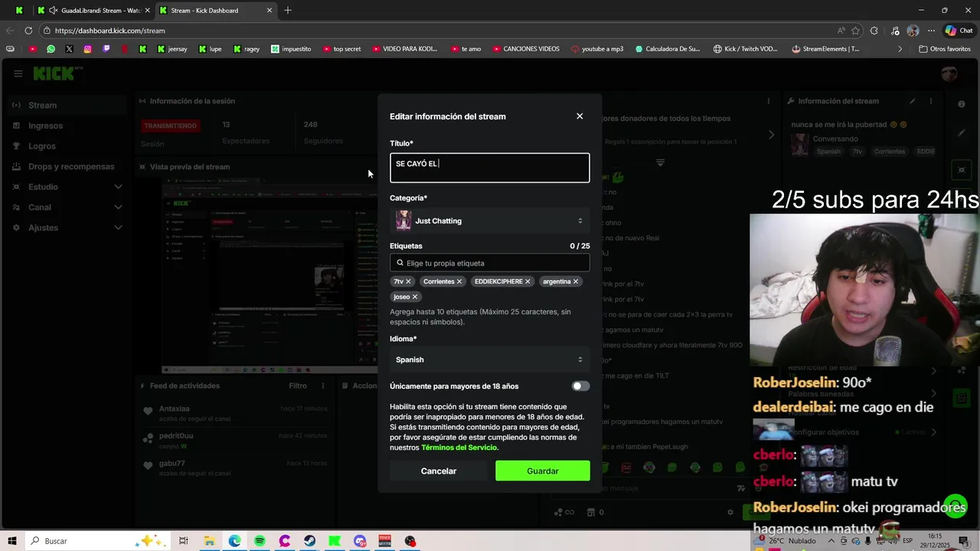
Task: Open the Términos del Servicio link
Action: [x=459, y=448]
